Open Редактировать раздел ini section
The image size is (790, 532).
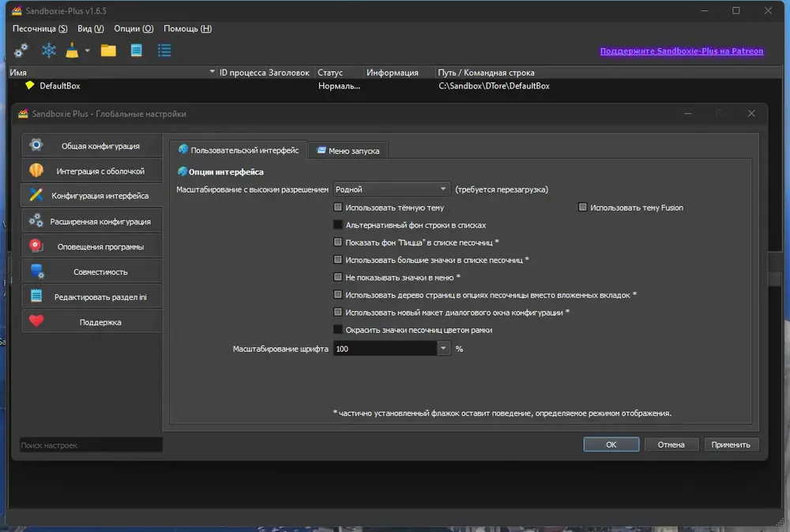(92, 297)
